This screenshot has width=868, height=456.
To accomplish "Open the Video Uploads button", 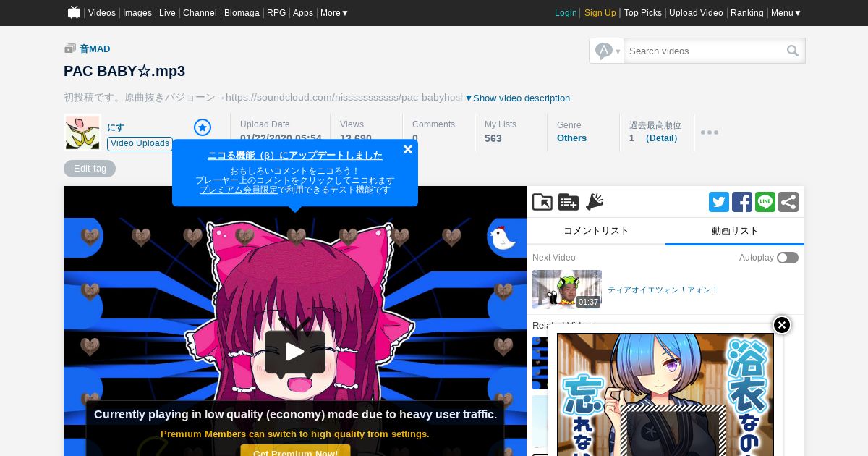I will click(140, 143).
